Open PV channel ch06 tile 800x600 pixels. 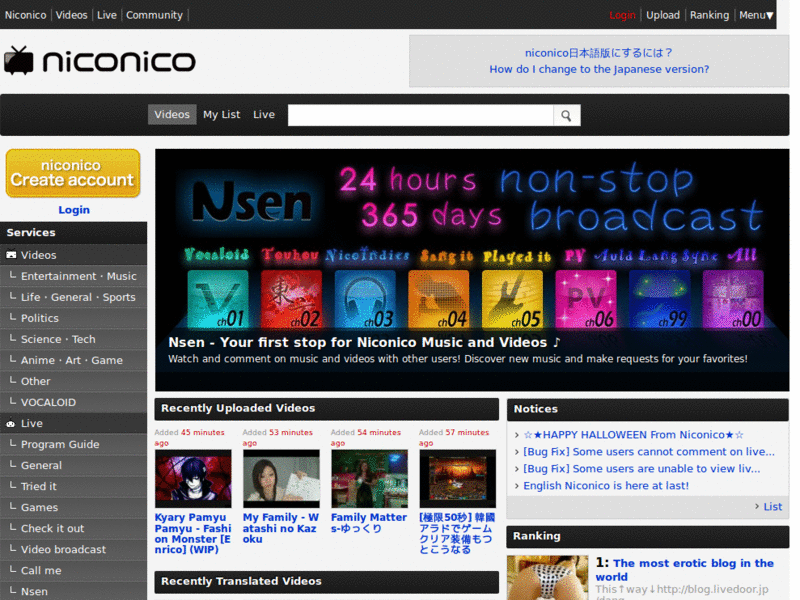point(586,299)
